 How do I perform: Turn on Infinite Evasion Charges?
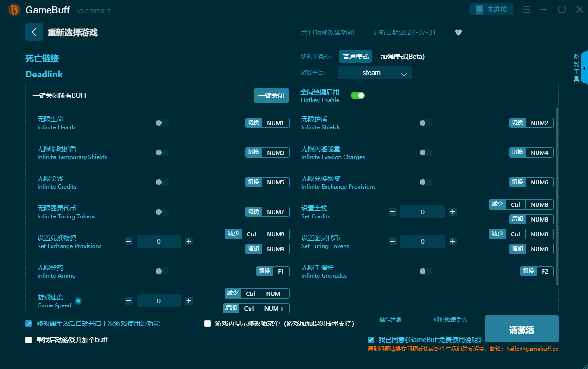(x=426, y=153)
